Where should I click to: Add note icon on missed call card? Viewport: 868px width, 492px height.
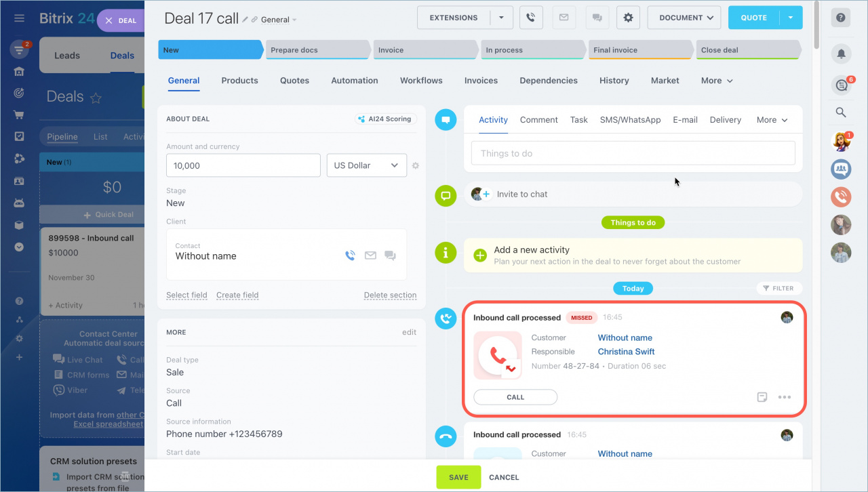(762, 397)
